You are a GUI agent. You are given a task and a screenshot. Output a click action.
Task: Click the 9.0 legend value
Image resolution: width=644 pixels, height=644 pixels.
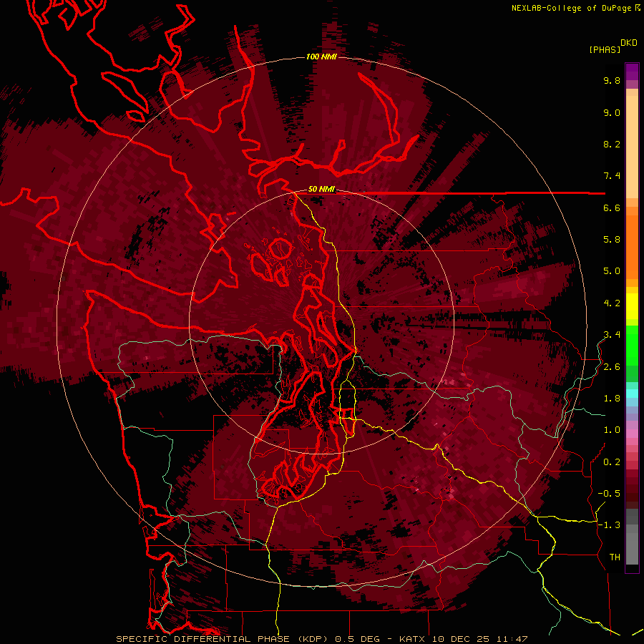click(612, 112)
